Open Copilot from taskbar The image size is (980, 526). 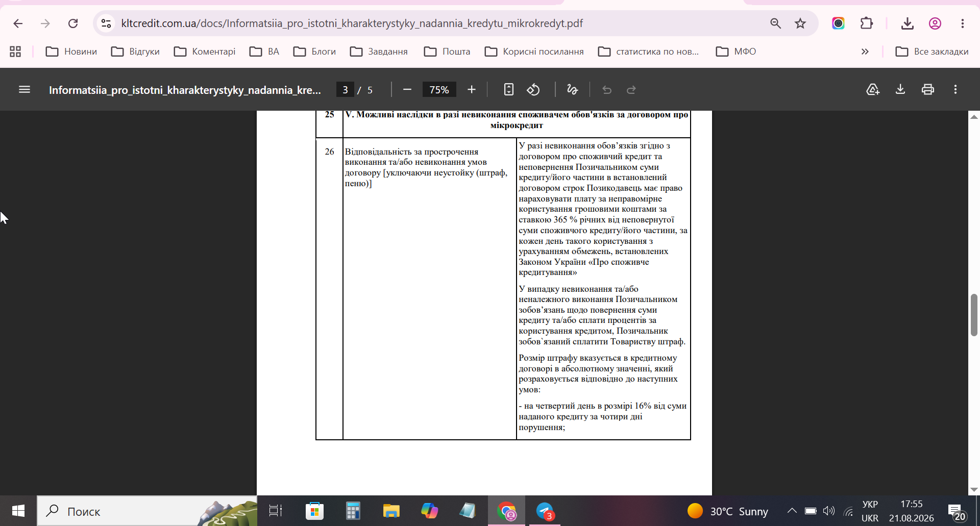point(429,511)
